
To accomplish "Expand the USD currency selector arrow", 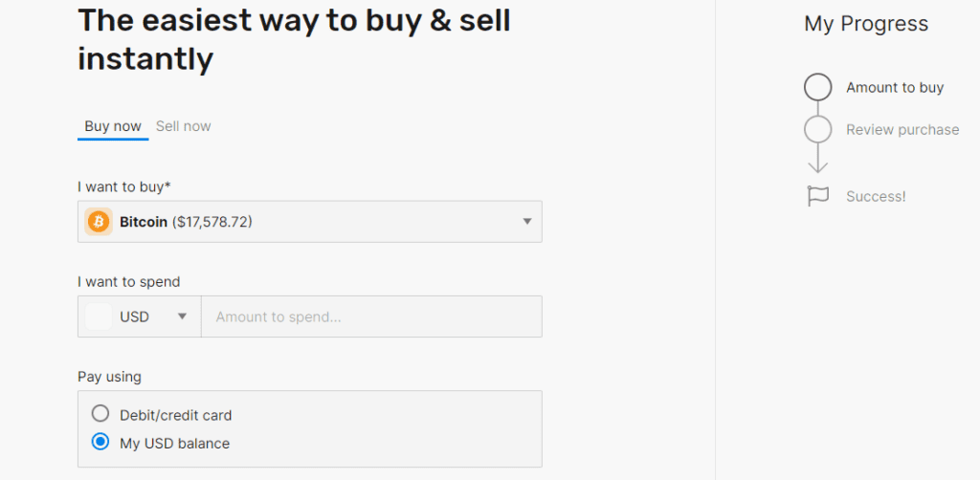I will (x=182, y=316).
